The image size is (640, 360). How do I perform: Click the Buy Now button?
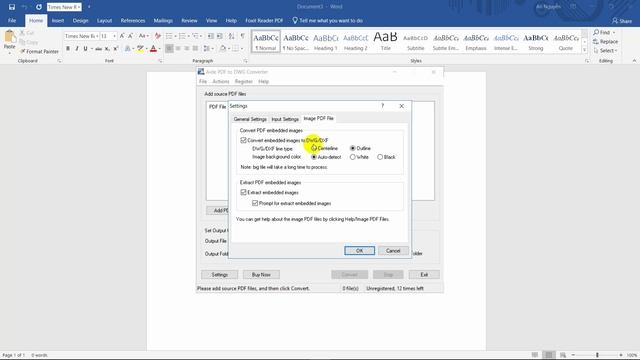(x=261, y=275)
